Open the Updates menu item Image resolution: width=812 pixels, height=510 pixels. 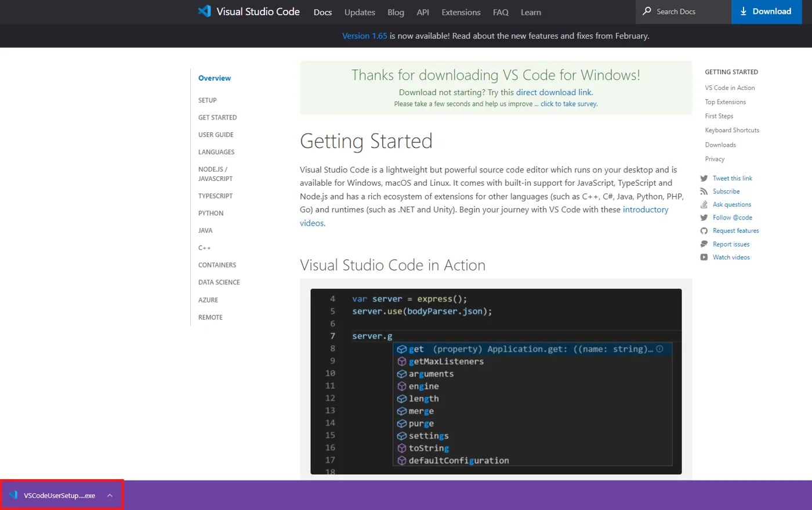coord(360,12)
